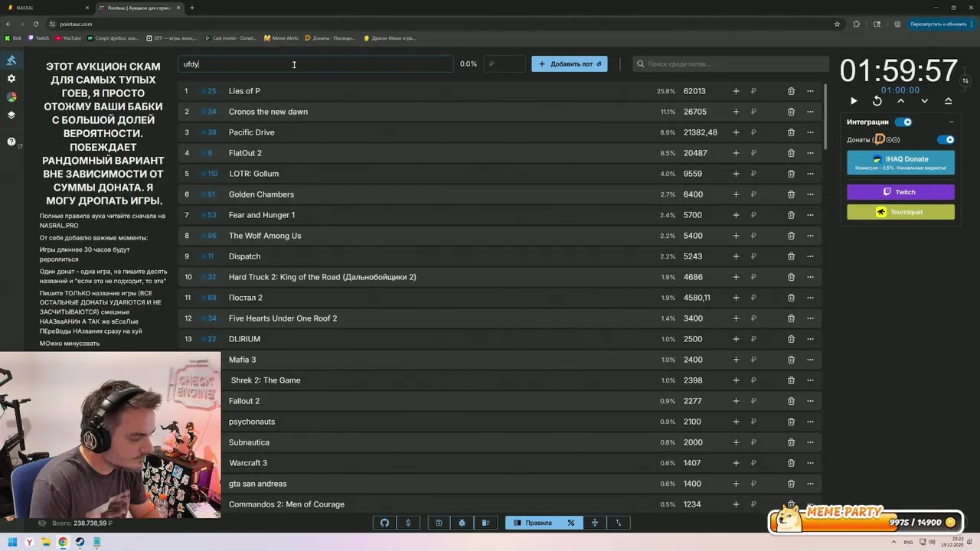Delete the Постал 2 lot
Image resolution: width=980 pixels, height=551 pixels.
pyautogui.click(x=791, y=298)
